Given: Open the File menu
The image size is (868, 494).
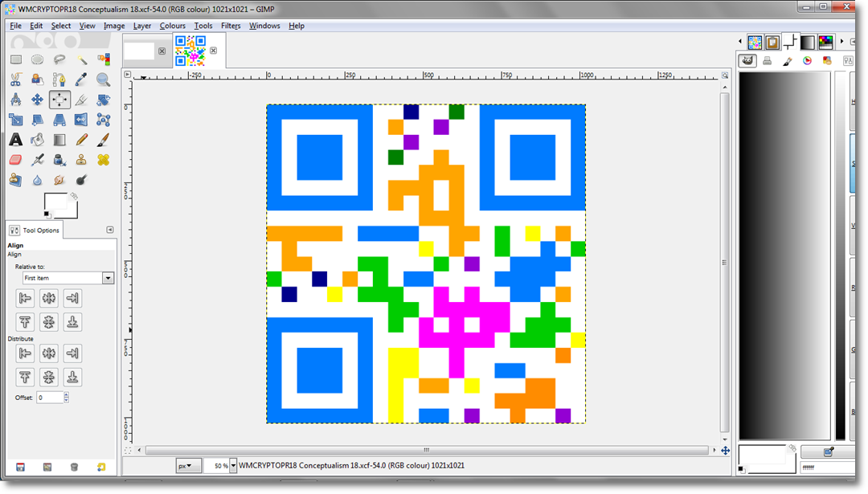Looking at the screenshot, I should click(x=15, y=26).
